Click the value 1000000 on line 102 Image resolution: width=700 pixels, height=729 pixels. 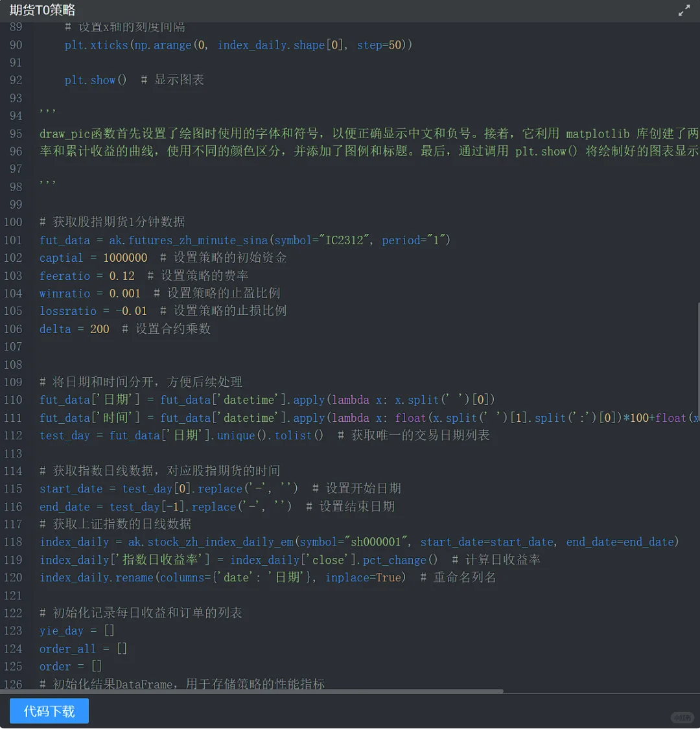[125, 258]
